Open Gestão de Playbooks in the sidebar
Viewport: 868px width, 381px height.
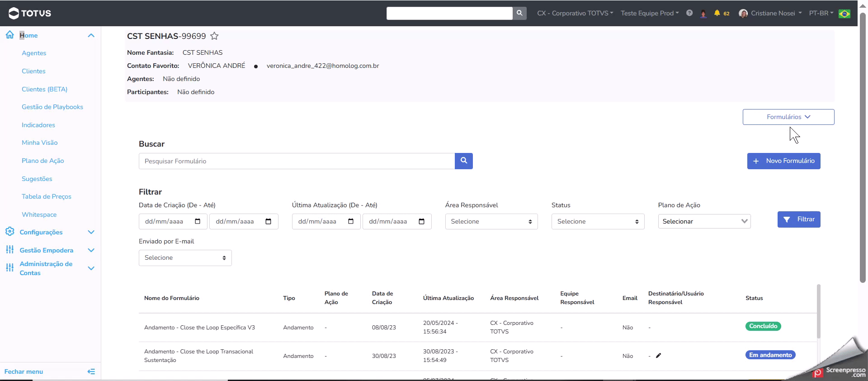[52, 107]
